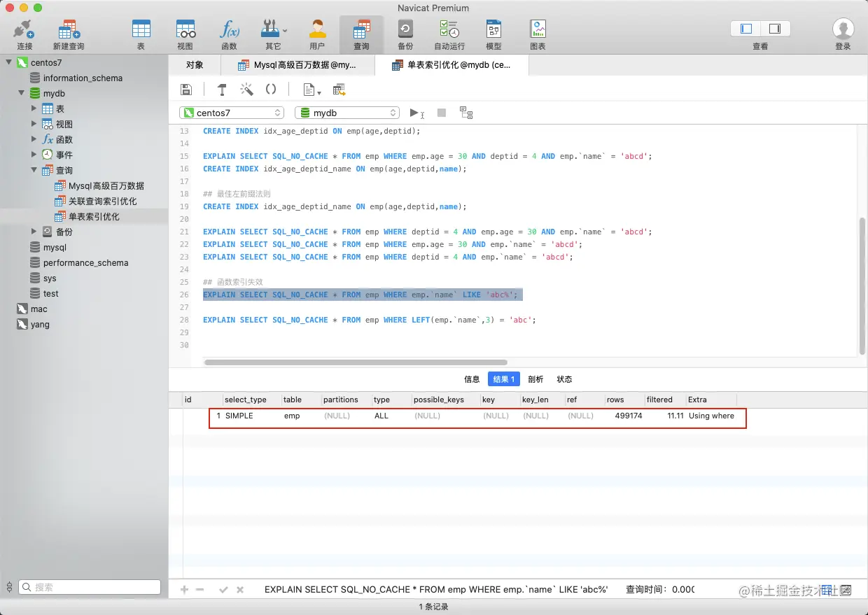Switch to grid view icon at bottom right

click(x=827, y=590)
